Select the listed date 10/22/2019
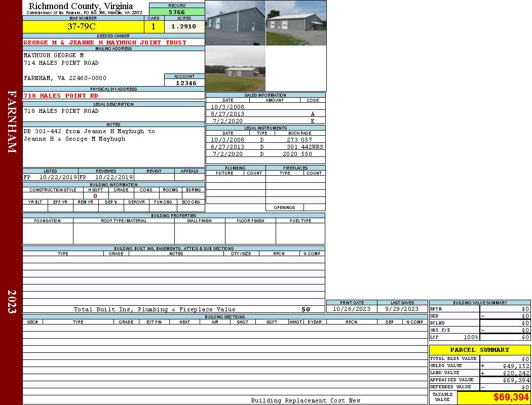Viewport: 532px width, 405px height. click(58, 178)
